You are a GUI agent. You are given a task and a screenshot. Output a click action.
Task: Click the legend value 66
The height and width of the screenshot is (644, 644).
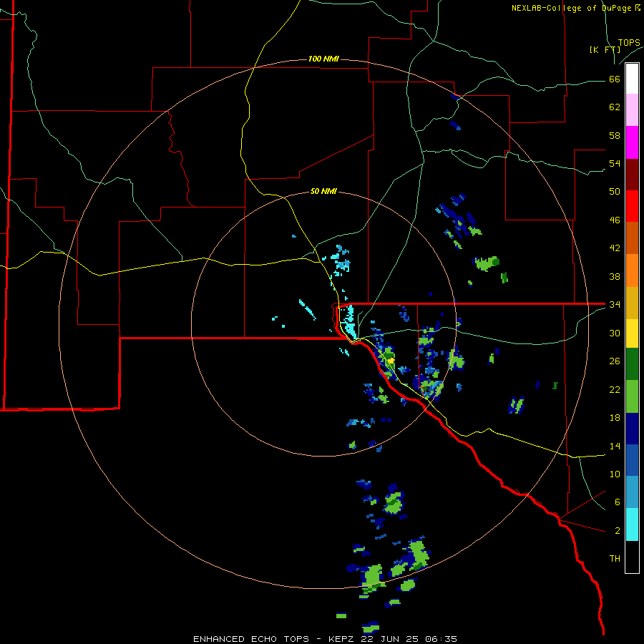(x=615, y=79)
